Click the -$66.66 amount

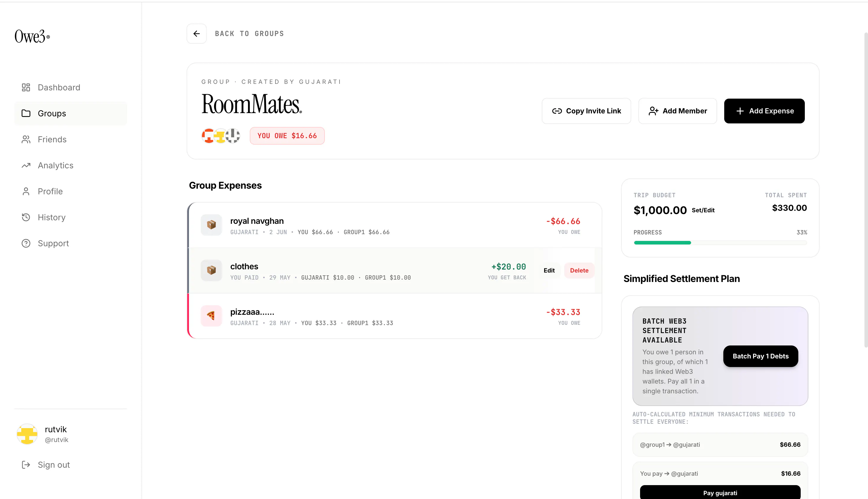[563, 221]
